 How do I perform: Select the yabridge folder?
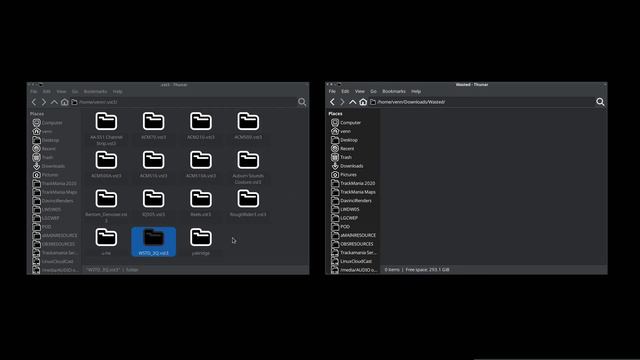pos(201,242)
